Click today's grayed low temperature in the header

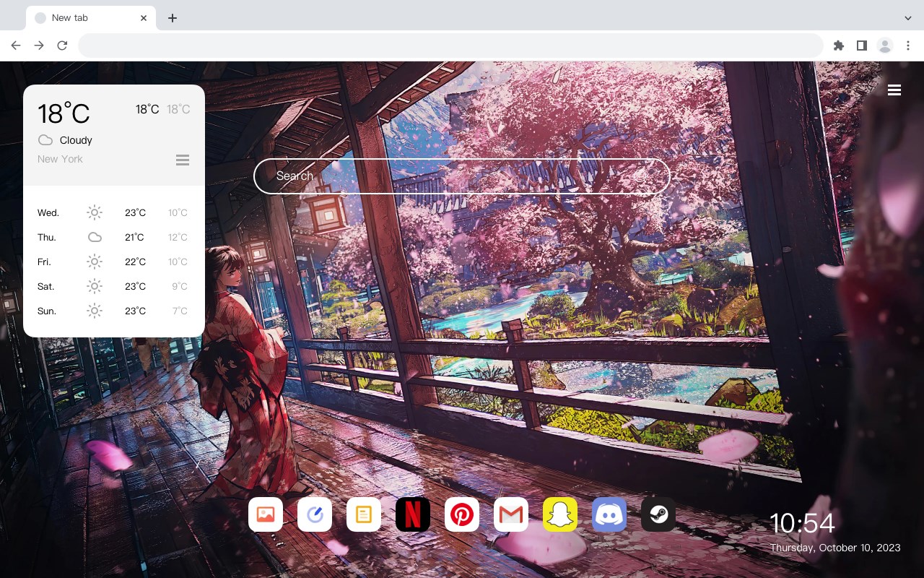click(x=178, y=109)
